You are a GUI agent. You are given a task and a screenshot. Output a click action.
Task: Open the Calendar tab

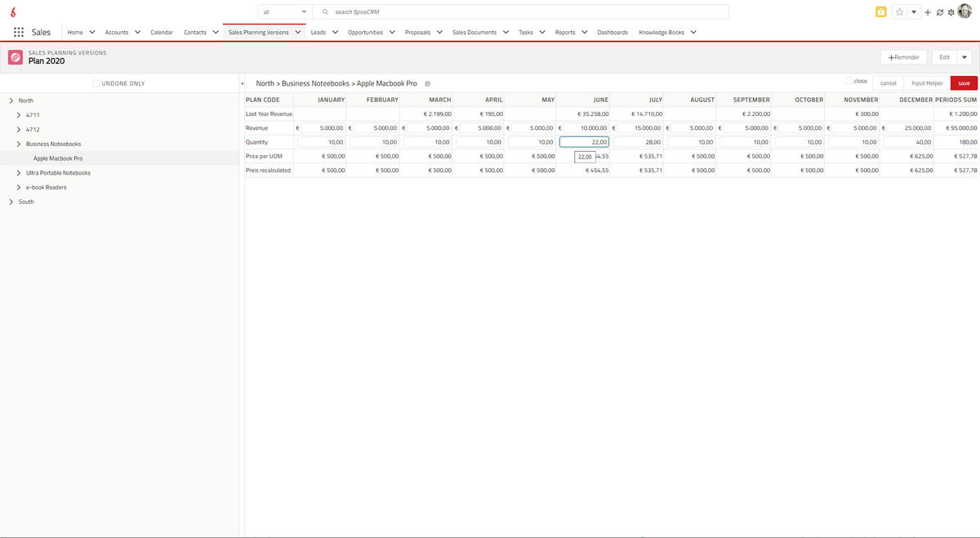[162, 33]
